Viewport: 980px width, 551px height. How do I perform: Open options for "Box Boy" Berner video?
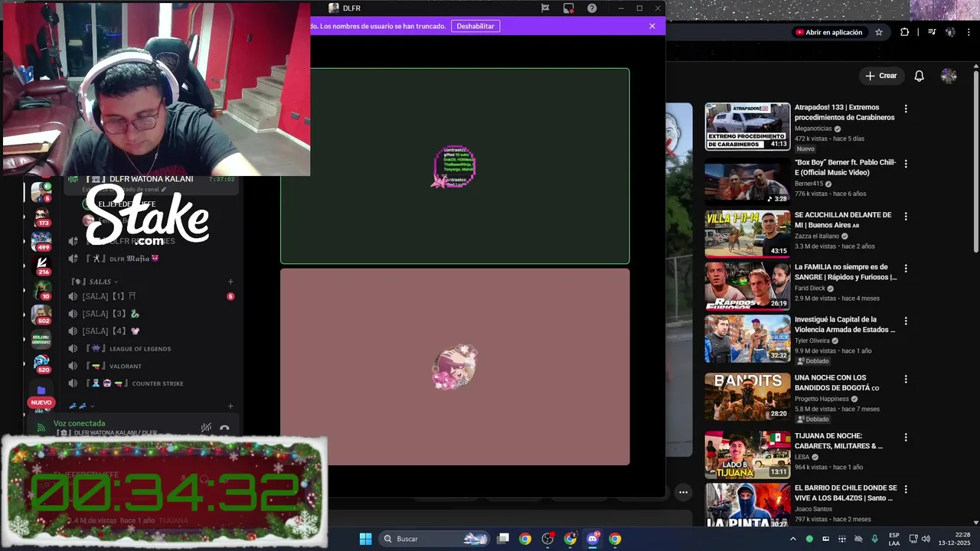pyautogui.click(x=906, y=164)
